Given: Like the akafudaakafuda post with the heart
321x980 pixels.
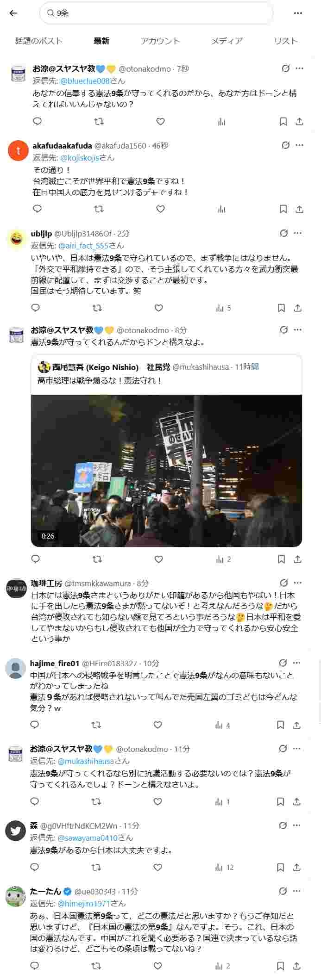Looking at the screenshot, I should pyautogui.click(x=160, y=209).
